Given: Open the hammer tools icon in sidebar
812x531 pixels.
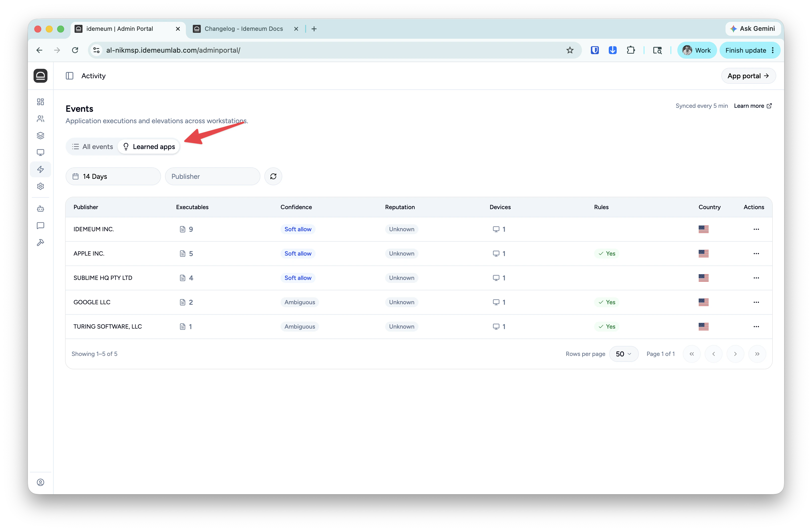Looking at the screenshot, I should pos(40,242).
